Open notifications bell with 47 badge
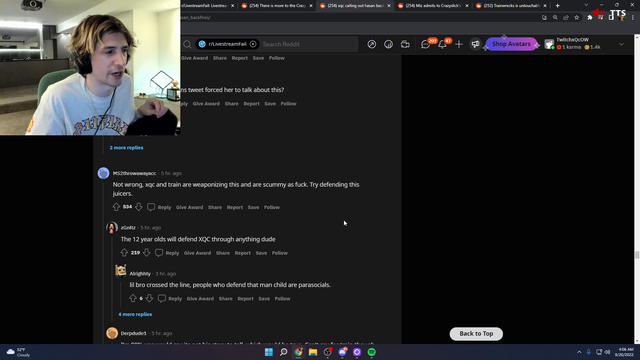Viewport: 640px width, 360px height. click(x=442, y=44)
